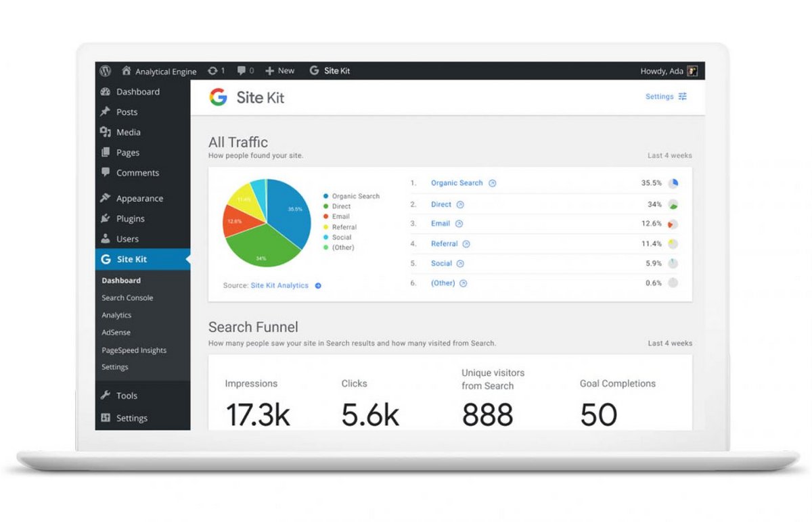Click the red Email legend dot
The height and width of the screenshot is (522, 812).
point(326,216)
